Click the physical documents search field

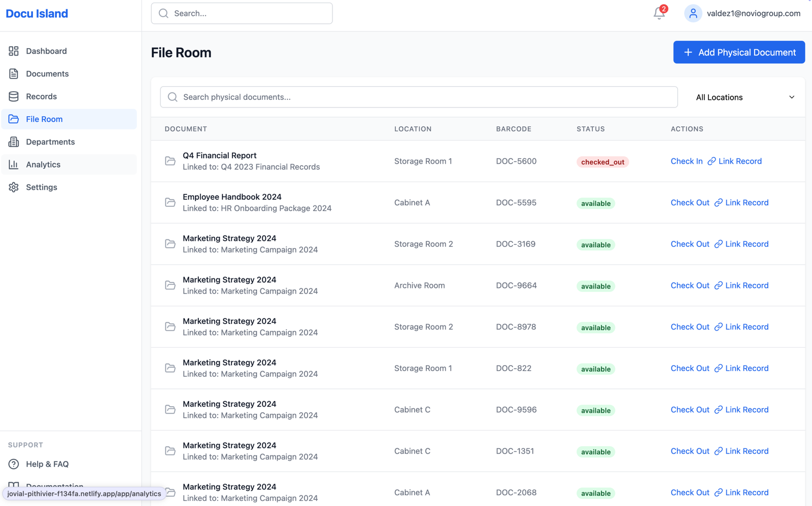418,97
